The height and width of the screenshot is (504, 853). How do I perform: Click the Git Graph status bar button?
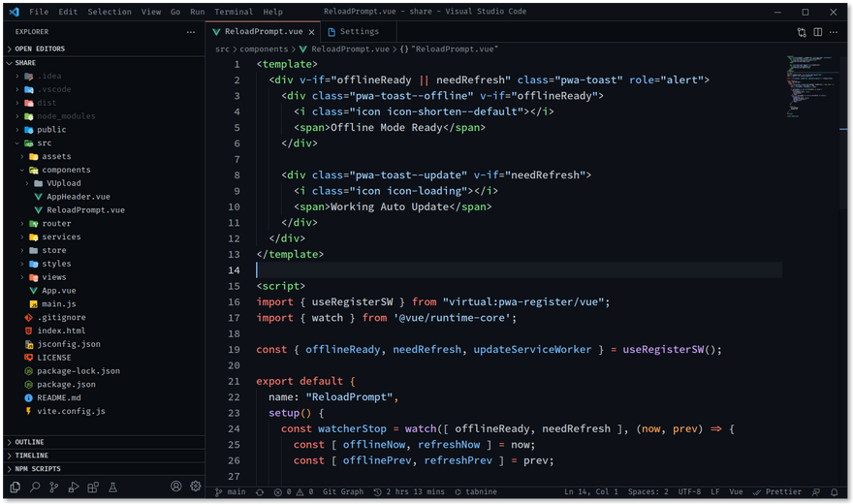point(342,492)
